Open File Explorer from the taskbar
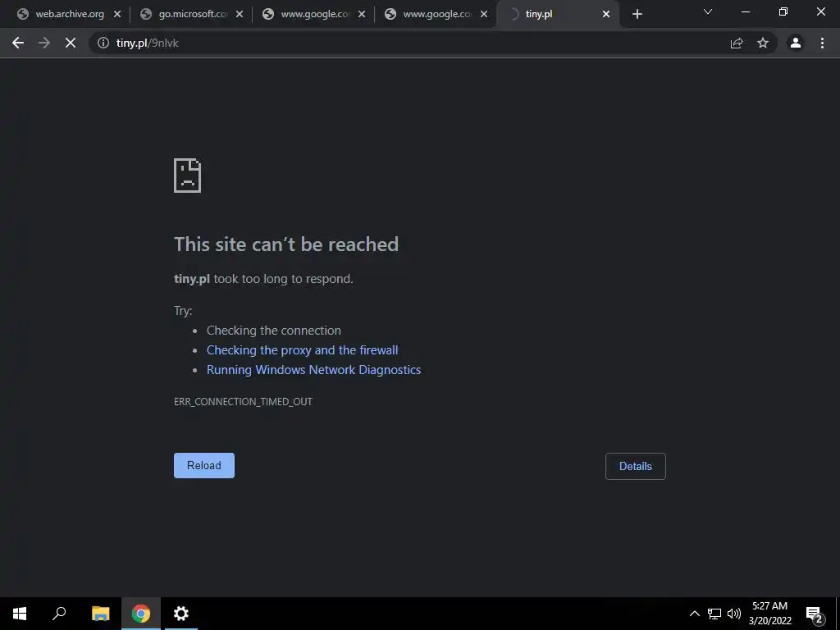The width and height of the screenshot is (840, 630). (100, 614)
